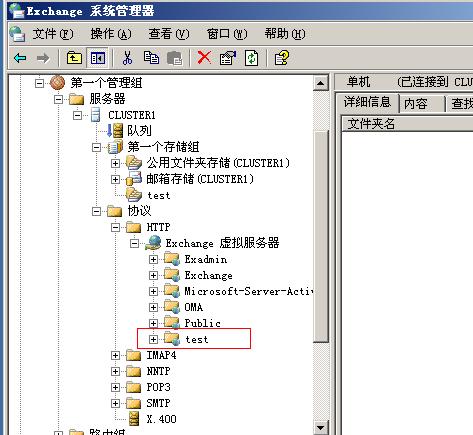Expand the 公用文件夹存储 (CLUSTER1) node
473x435 pixels.
point(115,163)
